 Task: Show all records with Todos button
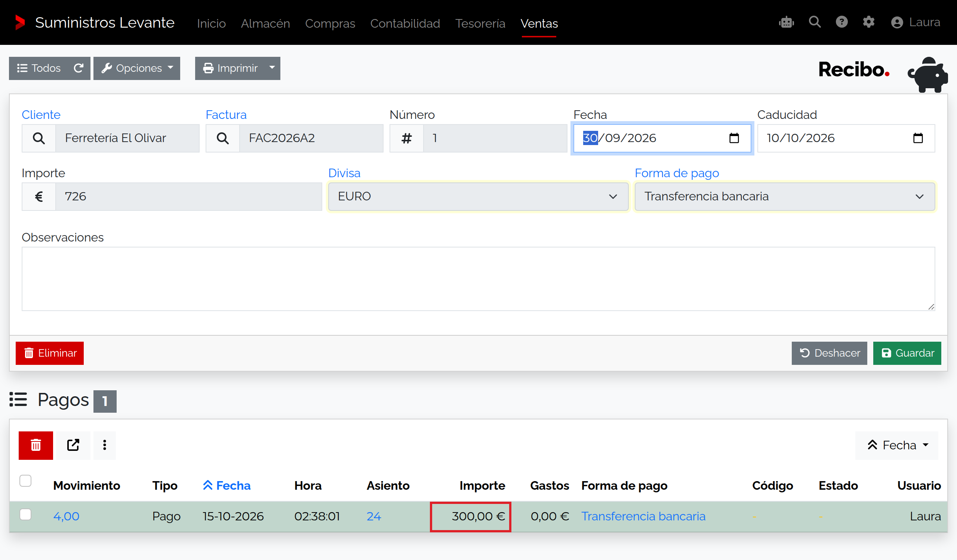pyautogui.click(x=39, y=68)
